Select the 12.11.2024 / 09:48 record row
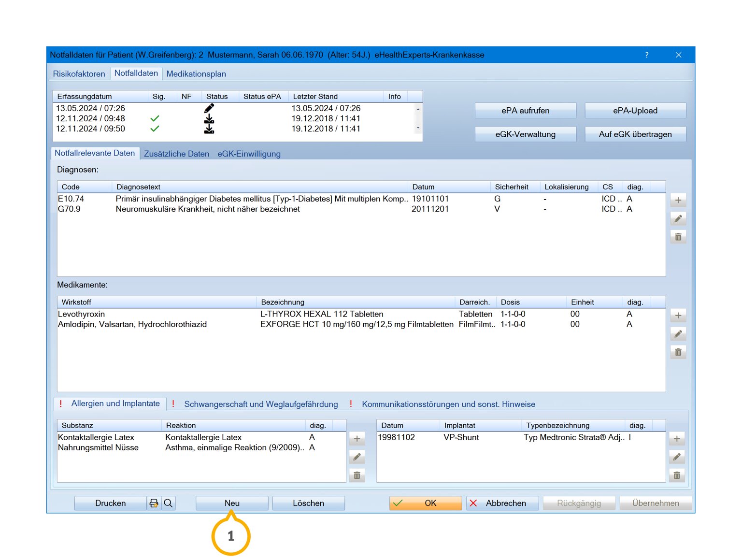 [x=91, y=118]
